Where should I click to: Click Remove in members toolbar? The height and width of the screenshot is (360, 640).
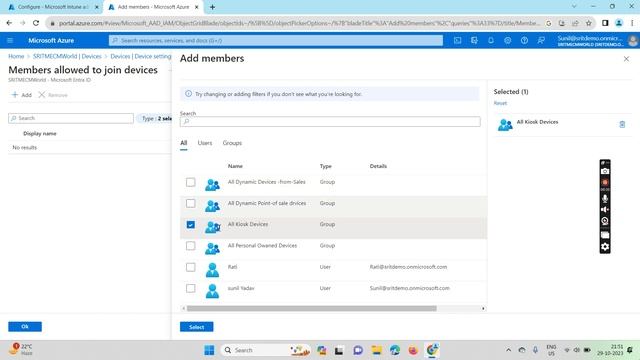pyautogui.click(x=53, y=95)
